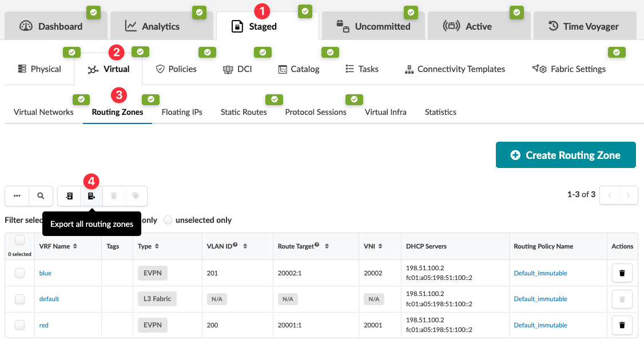The height and width of the screenshot is (344, 644).
Task: Click the Export all routing zones icon
Action: tap(91, 196)
